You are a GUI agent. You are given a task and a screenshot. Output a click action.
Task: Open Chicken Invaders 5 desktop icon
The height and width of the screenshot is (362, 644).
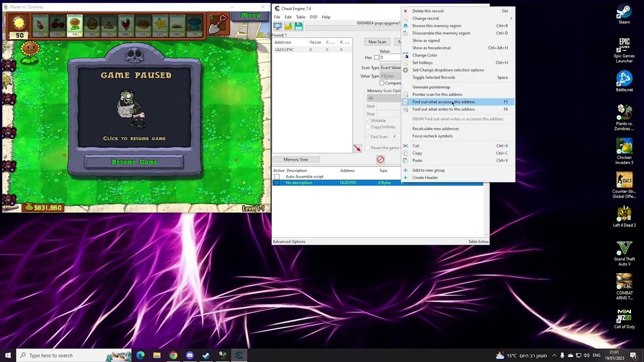click(x=624, y=152)
